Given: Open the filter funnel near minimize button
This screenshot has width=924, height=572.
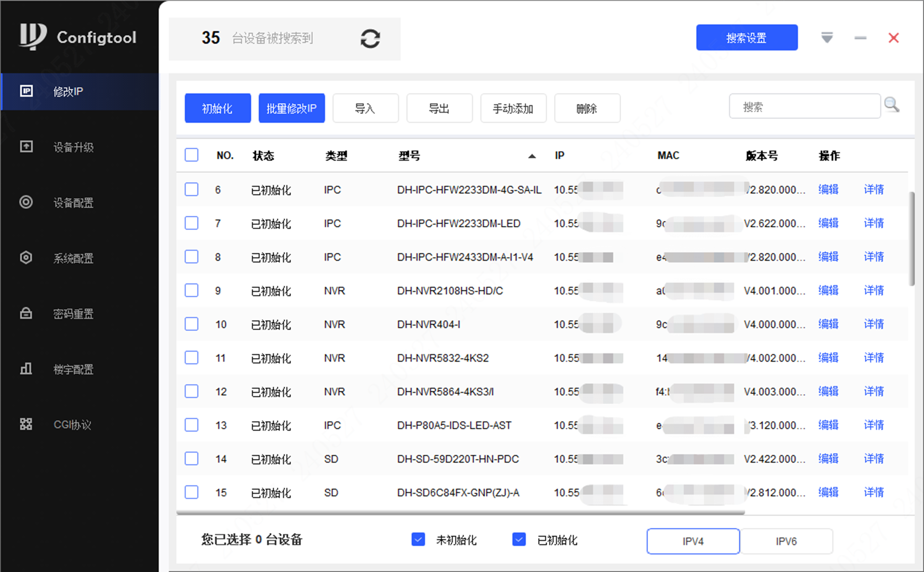Looking at the screenshot, I should click(827, 37).
